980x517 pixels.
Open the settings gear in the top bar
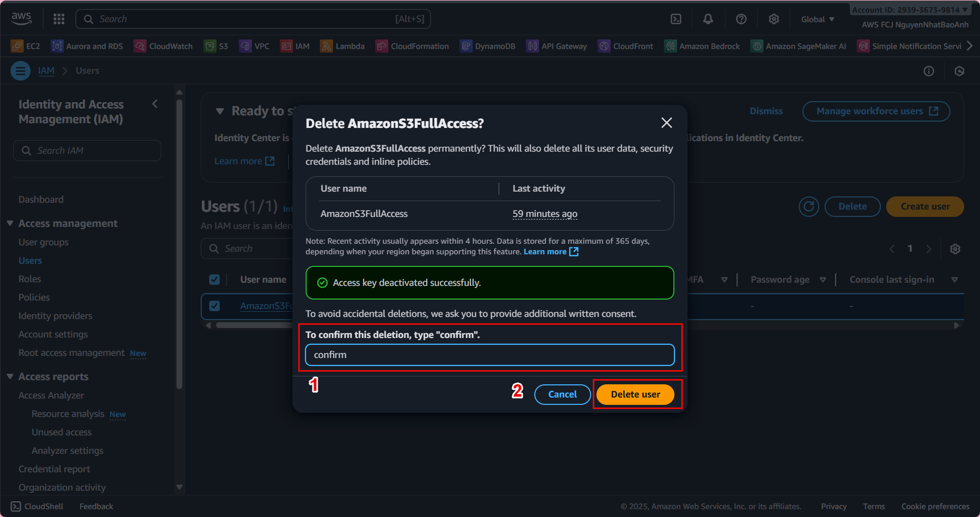coord(774,19)
